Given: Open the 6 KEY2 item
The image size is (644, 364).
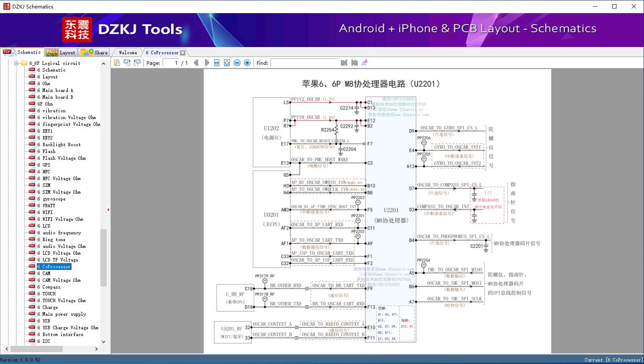Looking at the screenshot, I should 45,138.
